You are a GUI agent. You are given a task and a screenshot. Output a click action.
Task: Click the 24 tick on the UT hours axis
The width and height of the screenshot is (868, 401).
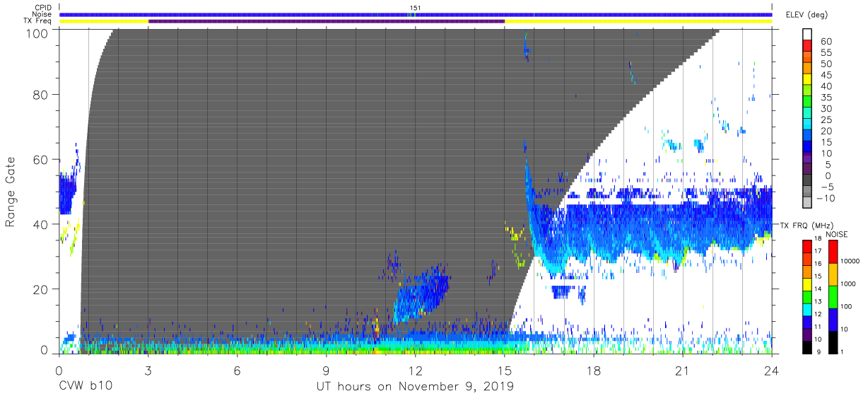[x=772, y=371]
